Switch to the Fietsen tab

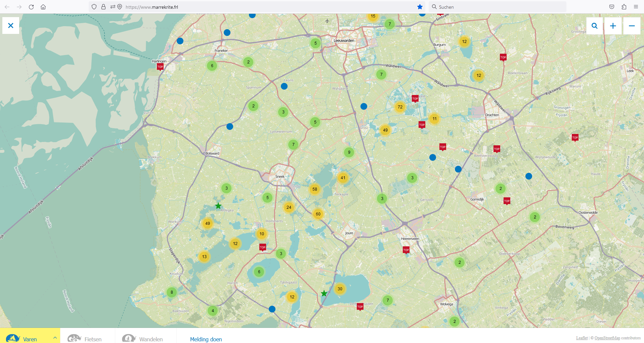point(85,339)
